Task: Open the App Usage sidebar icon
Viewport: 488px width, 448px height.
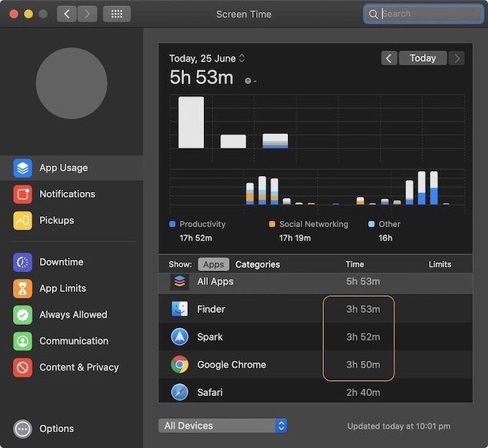Action: (x=22, y=168)
